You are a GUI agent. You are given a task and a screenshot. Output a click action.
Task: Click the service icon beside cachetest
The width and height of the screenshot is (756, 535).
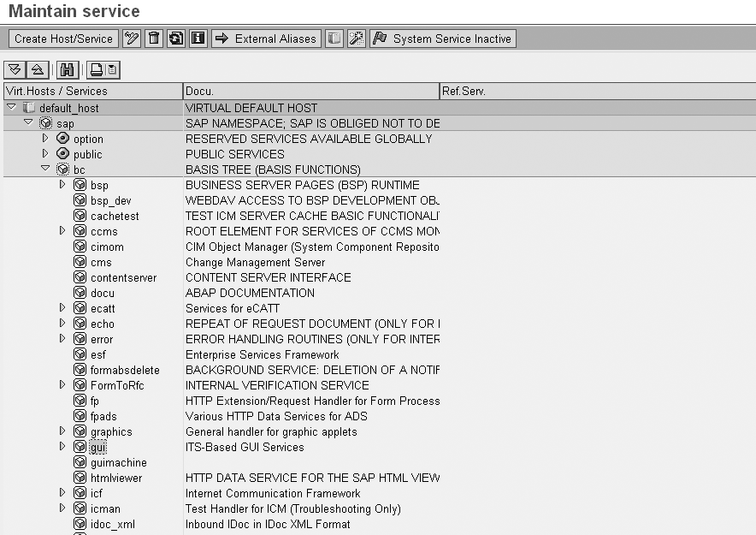pyautogui.click(x=80, y=216)
